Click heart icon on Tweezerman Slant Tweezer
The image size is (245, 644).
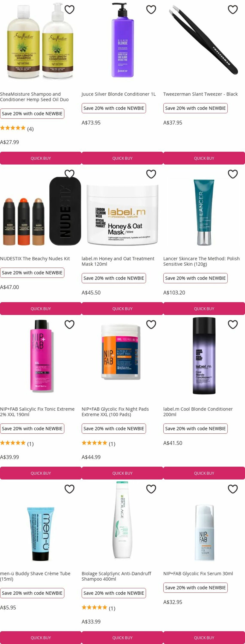click(x=233, y=9)
